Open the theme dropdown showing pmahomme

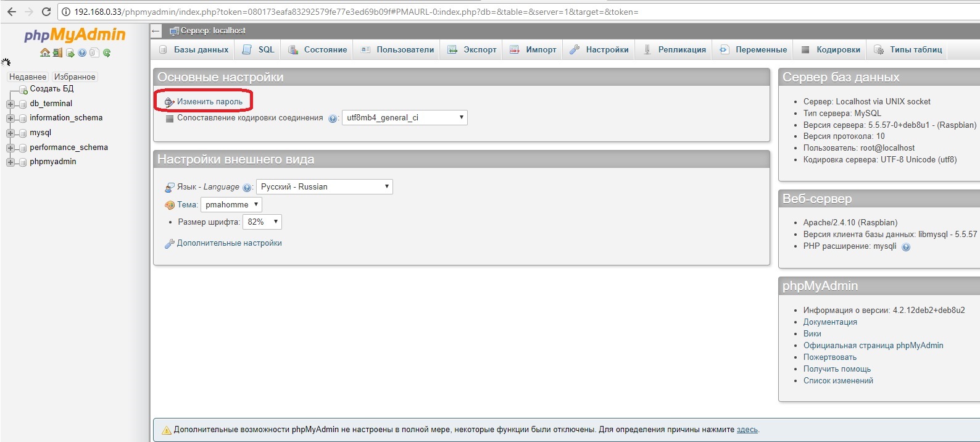(x=231, y=205)
